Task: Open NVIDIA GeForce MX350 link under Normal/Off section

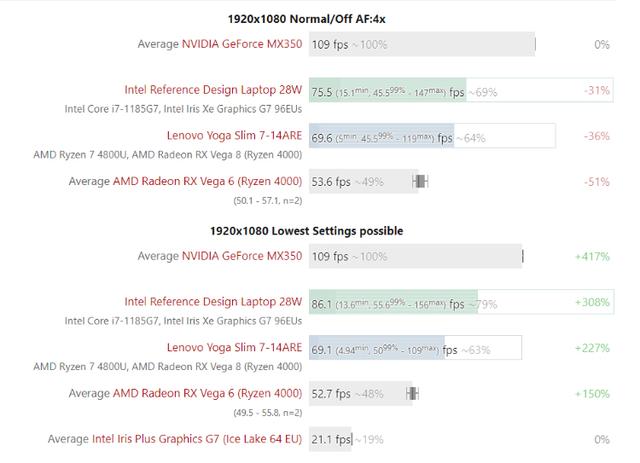Action: (241, 44)
